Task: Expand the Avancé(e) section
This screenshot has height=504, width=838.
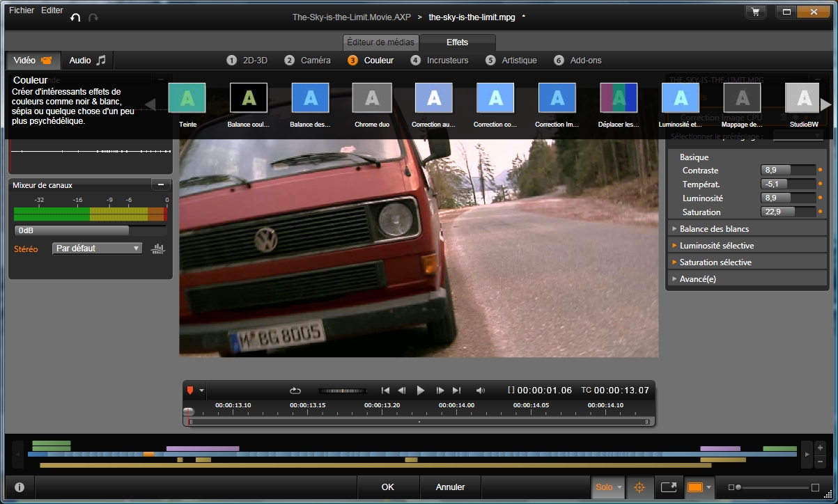Action: tap(747, 278)
